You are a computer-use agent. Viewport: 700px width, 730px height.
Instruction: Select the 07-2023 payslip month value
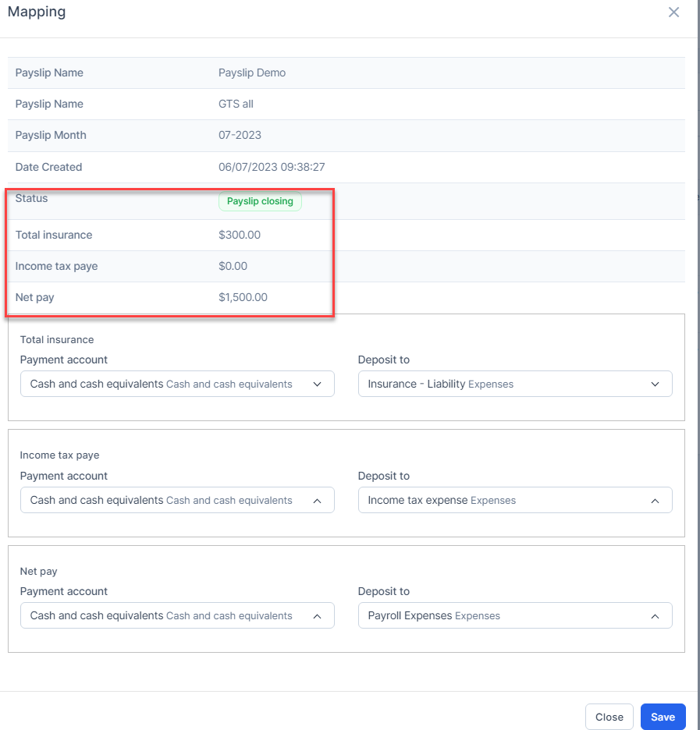[240, 135]
